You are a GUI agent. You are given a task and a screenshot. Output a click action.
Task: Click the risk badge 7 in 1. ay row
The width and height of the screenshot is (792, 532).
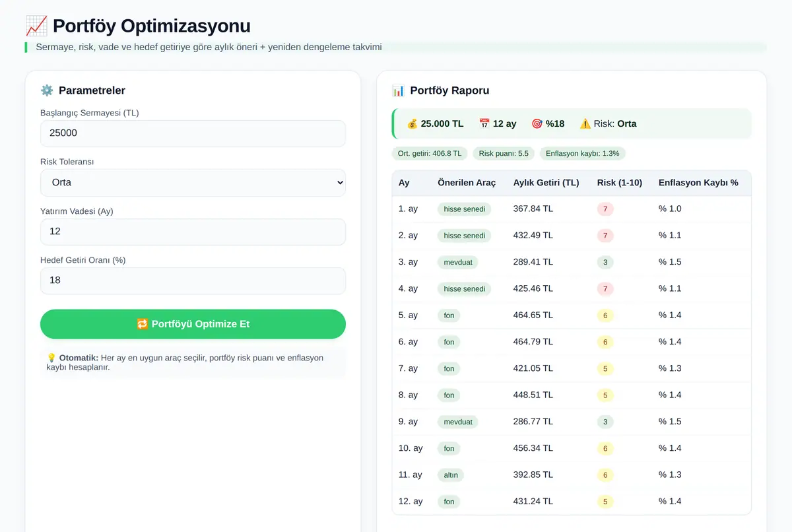(x=605, y=209)
